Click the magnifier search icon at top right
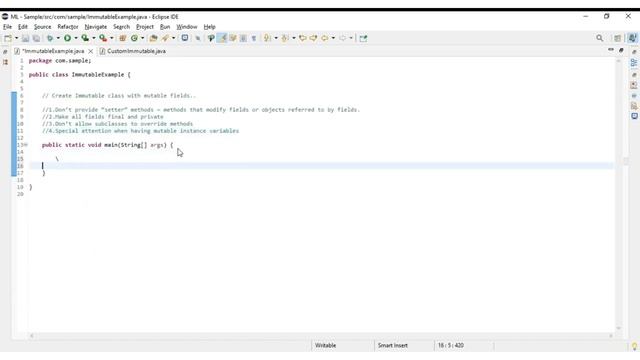The height and width of the screenshot is (360, 640). 599,38
